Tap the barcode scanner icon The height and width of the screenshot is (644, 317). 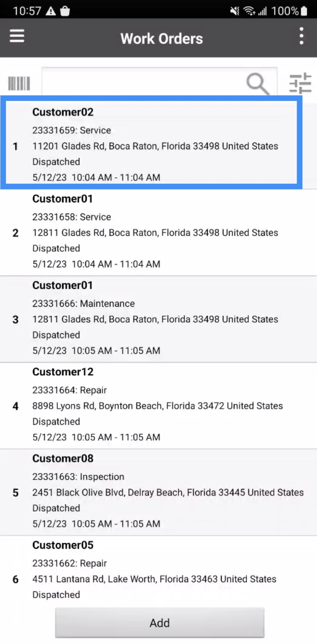(19, 84)
